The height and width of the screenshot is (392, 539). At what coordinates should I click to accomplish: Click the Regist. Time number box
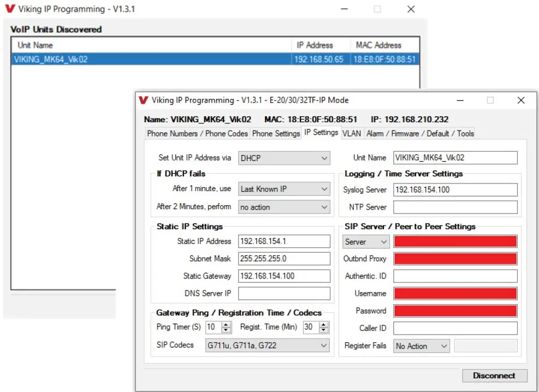[311, 327]
